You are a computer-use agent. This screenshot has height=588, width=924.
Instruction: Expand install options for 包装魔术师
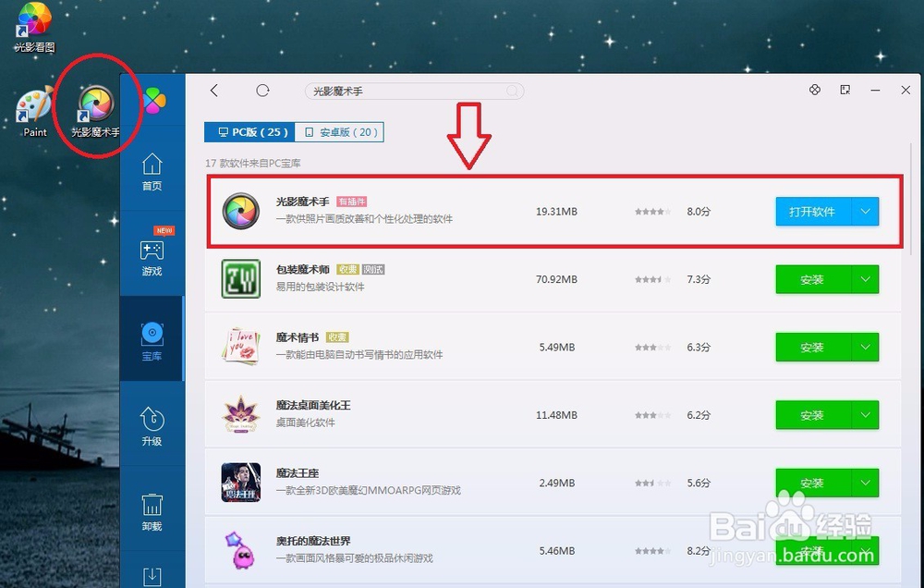(866, 279)
